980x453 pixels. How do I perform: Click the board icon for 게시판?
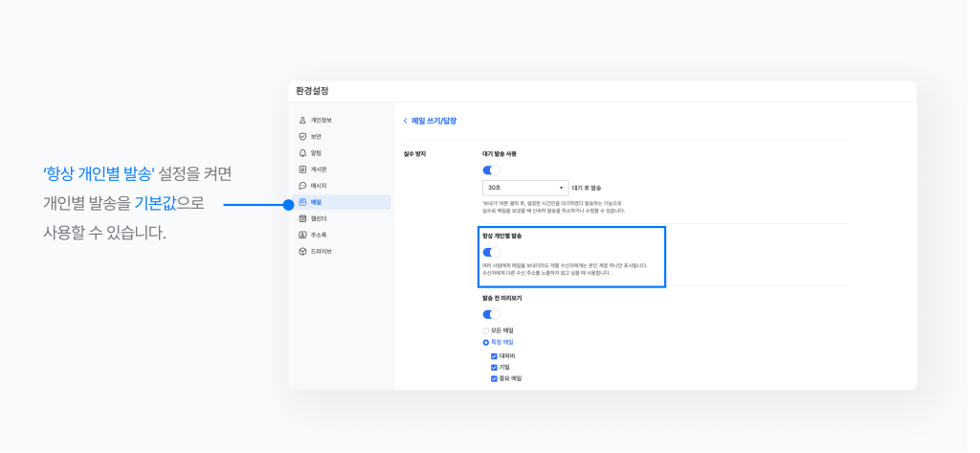(x=302, y=170)
